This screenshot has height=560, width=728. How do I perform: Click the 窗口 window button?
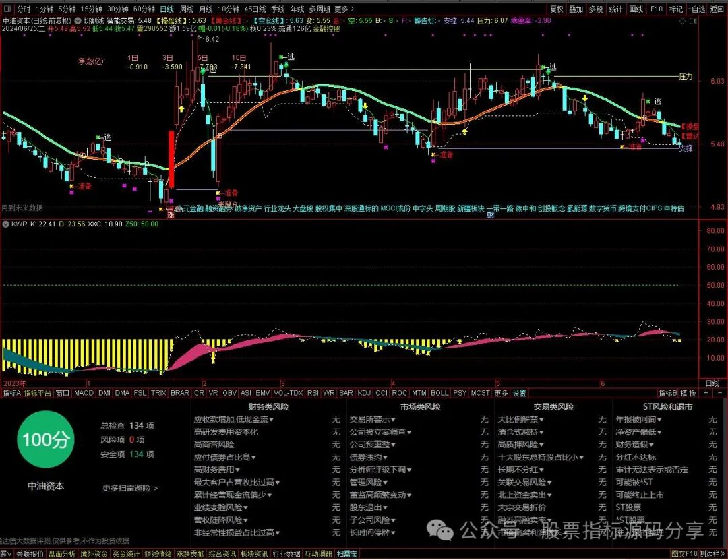click(x=62, y=393)
